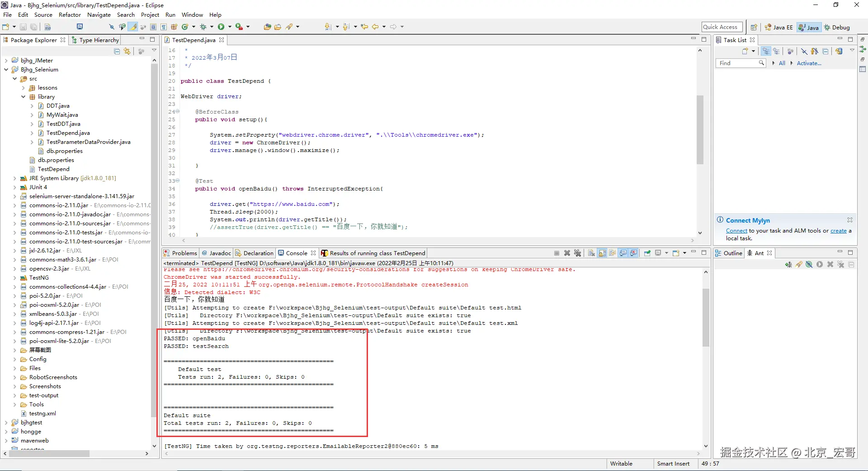Click Pin Console icon
This screenshot has width=868, height=471.
coord(647,253)
